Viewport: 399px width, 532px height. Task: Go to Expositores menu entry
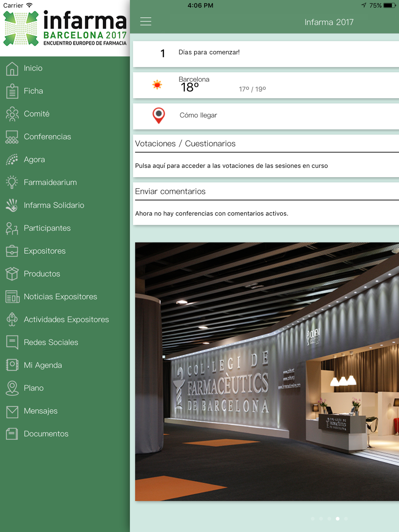pyautogui.click(x=65, y=251)
